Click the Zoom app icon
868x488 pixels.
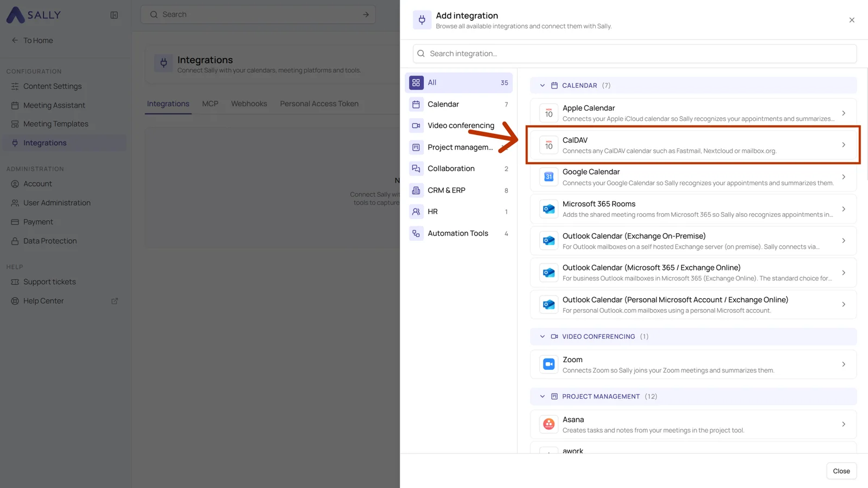pos(548,364)
